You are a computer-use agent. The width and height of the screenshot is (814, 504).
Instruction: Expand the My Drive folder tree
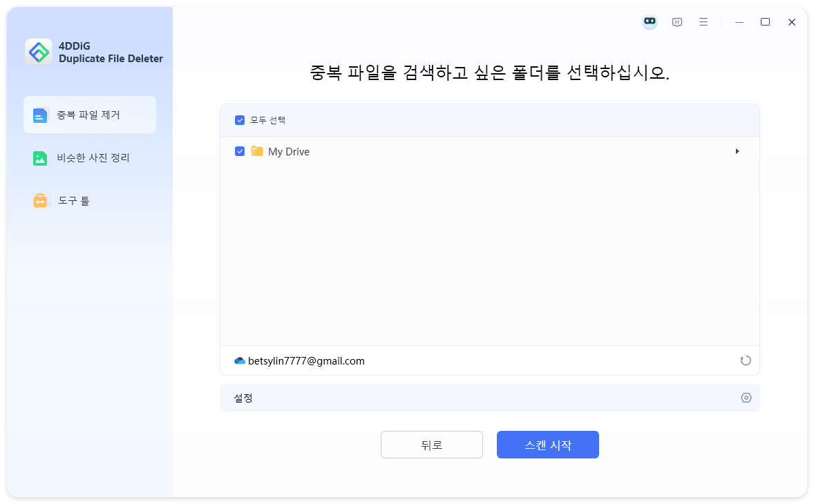click(x=737, y=151)
